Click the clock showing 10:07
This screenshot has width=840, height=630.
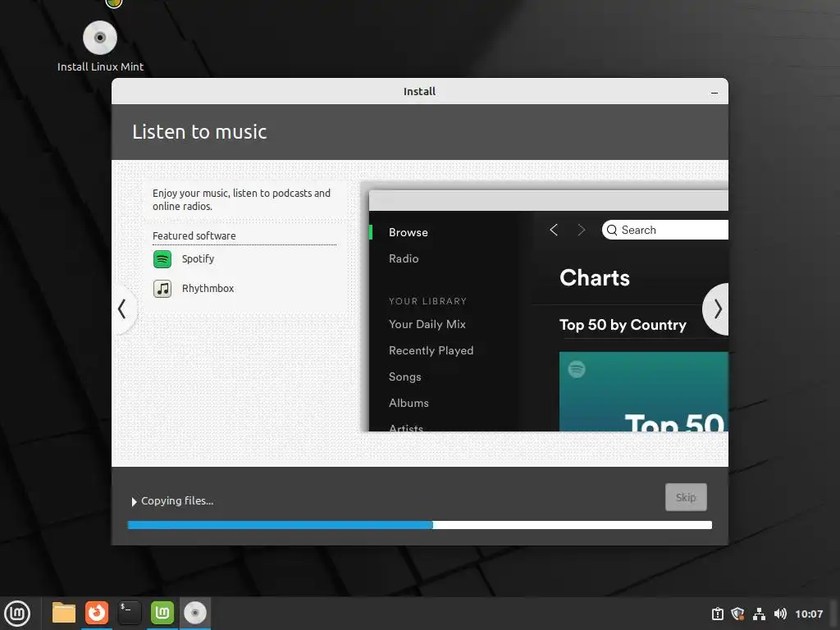click(x=809, y=614)
